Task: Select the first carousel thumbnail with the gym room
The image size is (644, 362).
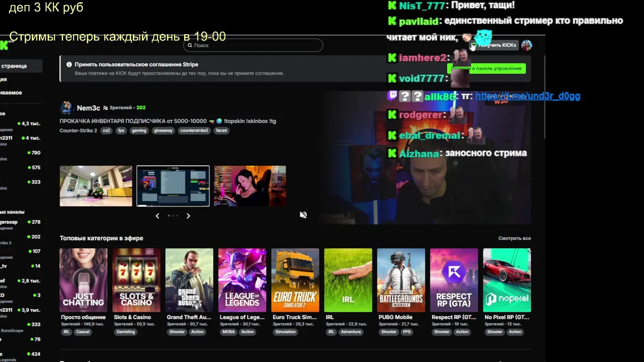Action: point(96,186)
